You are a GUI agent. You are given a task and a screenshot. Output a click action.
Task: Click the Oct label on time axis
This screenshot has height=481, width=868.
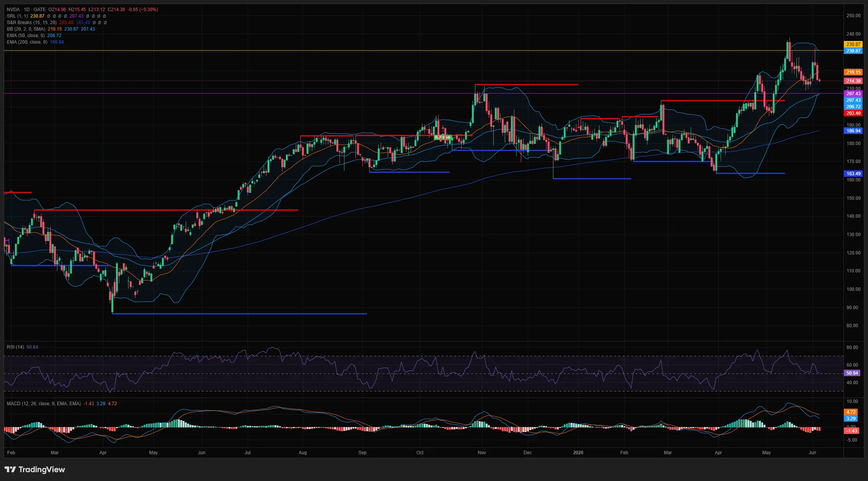420,453
